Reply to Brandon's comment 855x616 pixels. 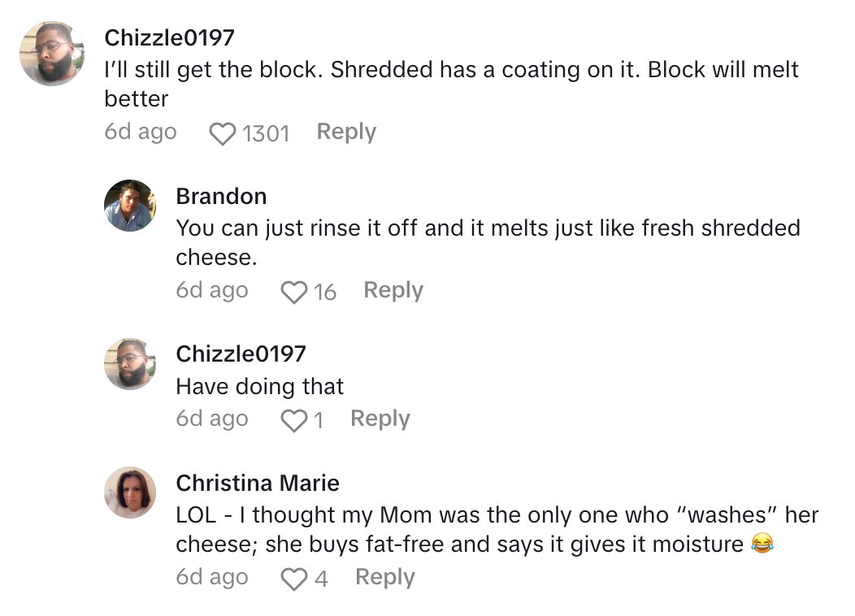[393, 290]
